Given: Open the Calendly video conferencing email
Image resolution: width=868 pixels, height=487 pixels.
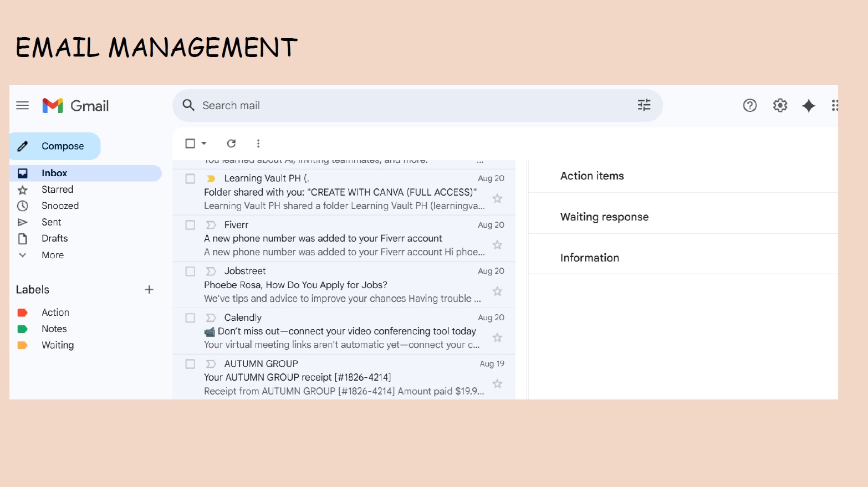Looking at the screenshot, I should pos(344,331).
